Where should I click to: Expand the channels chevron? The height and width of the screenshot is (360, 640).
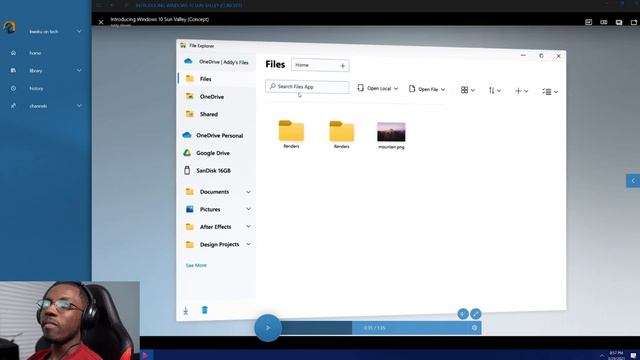(x=79, y=106)
